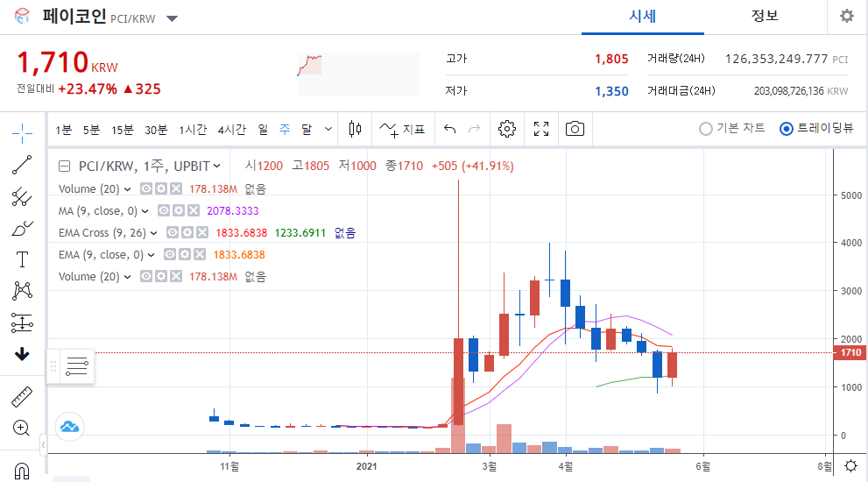Screen dimensions: 868x482
Task: Open the 지표 indicators menu
Action: point(402,129)
